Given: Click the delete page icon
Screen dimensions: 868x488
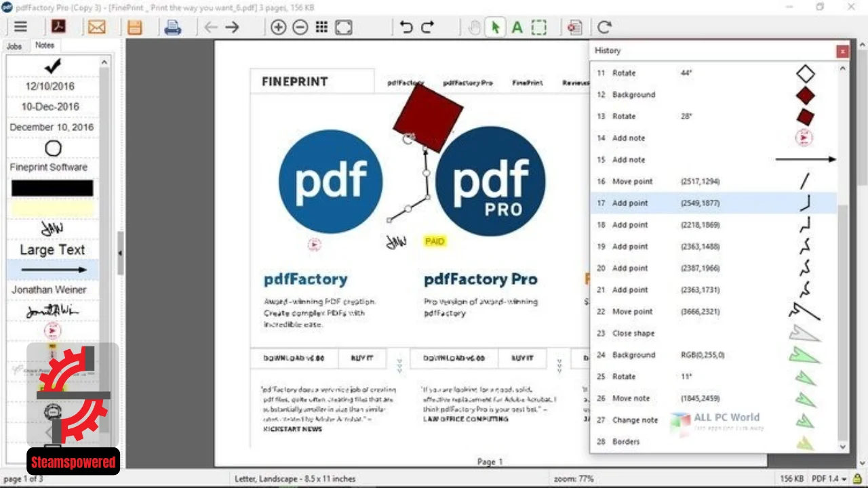Looking at the screenshot, I should pos(574,27).
